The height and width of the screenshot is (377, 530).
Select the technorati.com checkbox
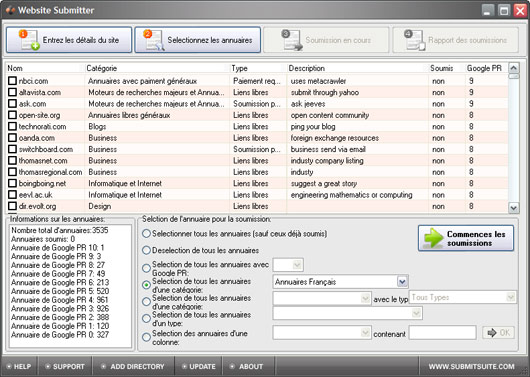(x=13, y=126)
